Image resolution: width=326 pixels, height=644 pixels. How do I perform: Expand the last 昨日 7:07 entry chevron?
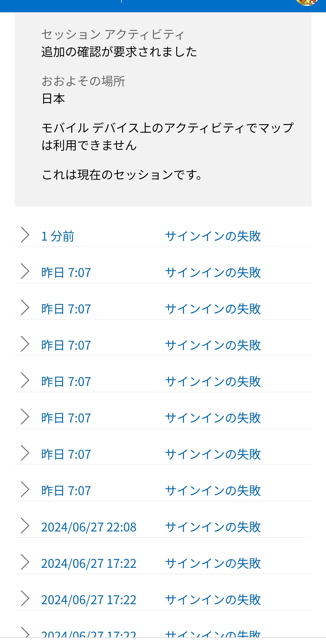(x=25, y=490)
